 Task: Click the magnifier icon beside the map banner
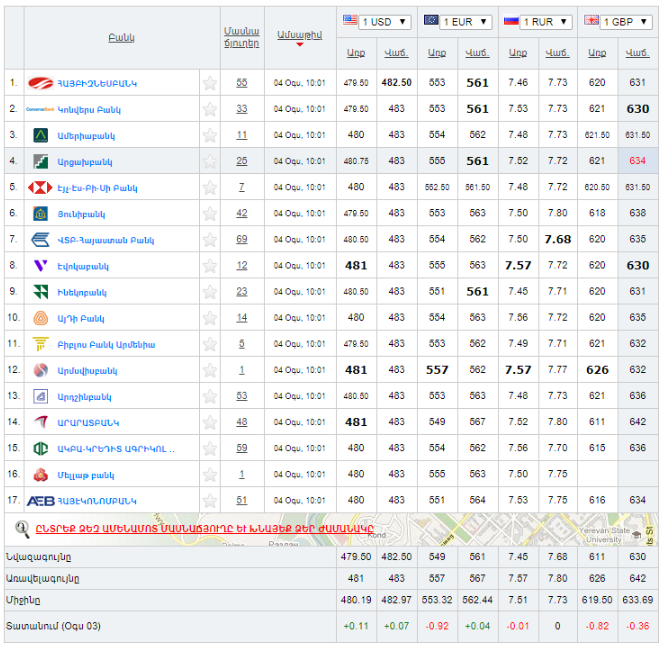point(22,529)
